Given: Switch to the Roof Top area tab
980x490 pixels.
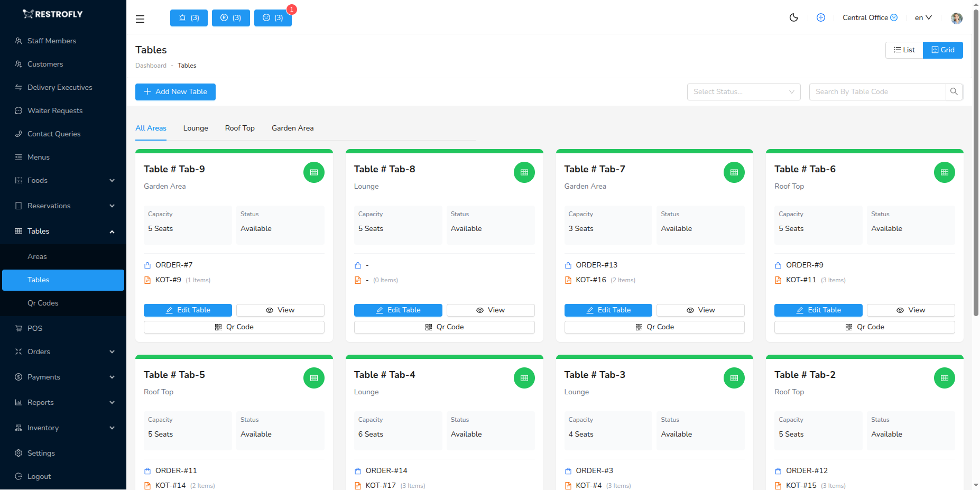Looking at the screenshot, I should [239, 128].
